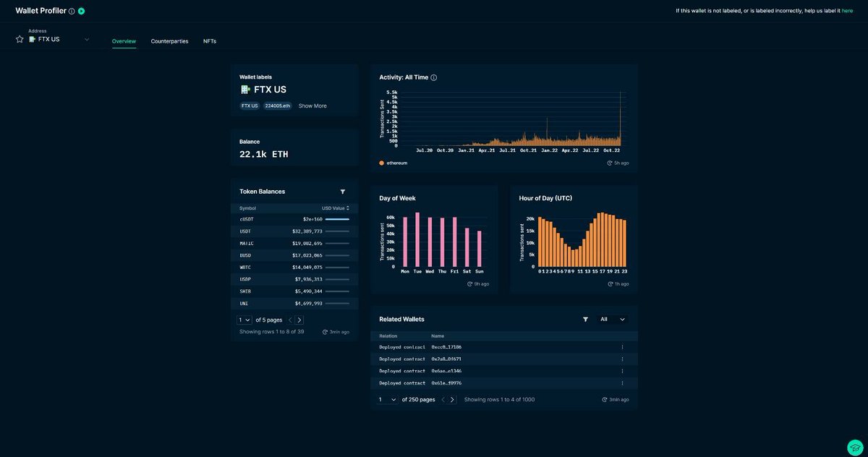Open wallet 0x6ae…e1346

pos(446,371)
